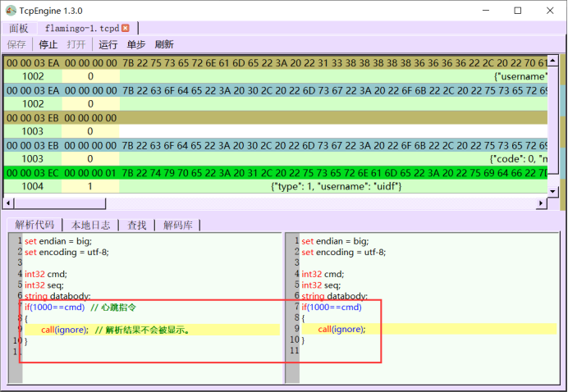The width and height of the screenshot is (568, 392).
Task: Click the 停止 toolbar button
Action: (48, 44)
